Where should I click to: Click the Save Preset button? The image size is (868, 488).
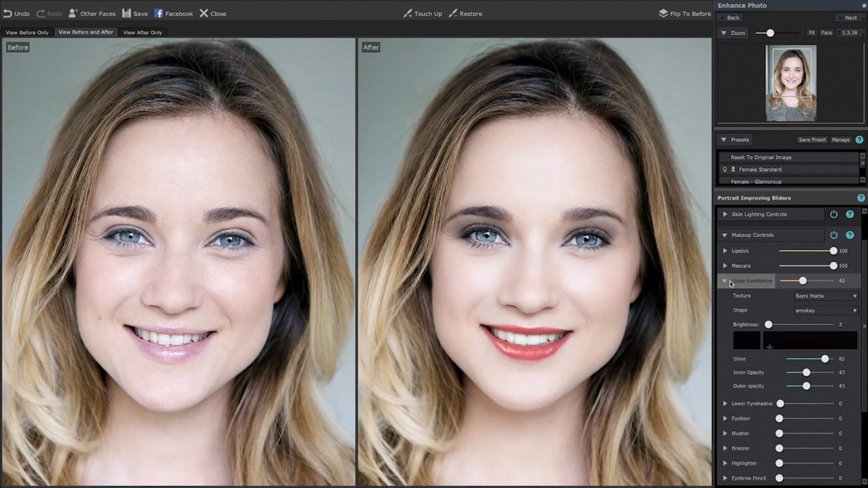click(x=812, y=140)
